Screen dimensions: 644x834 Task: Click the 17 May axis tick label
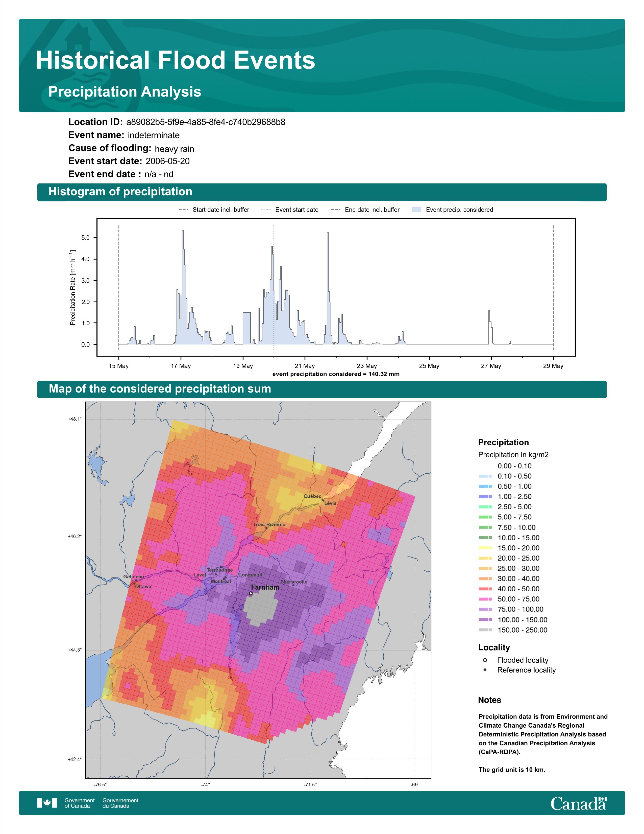coord(181,366)
